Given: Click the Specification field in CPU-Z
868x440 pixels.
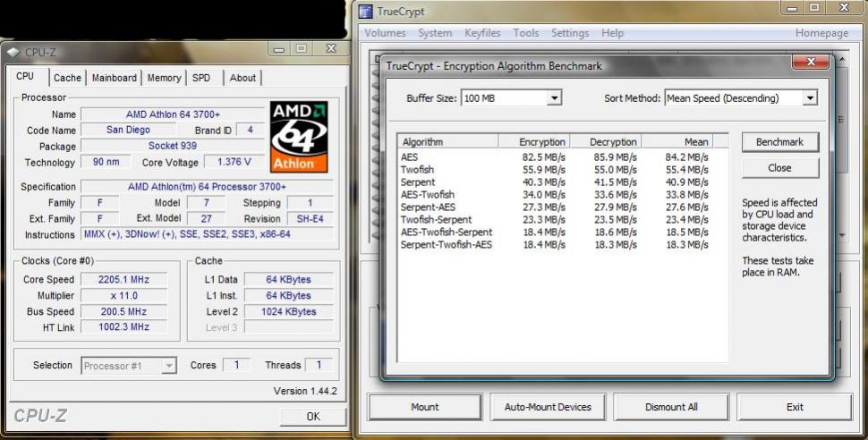Looking at the screenshot, I should pyautogui.click(x=207, y=187).
